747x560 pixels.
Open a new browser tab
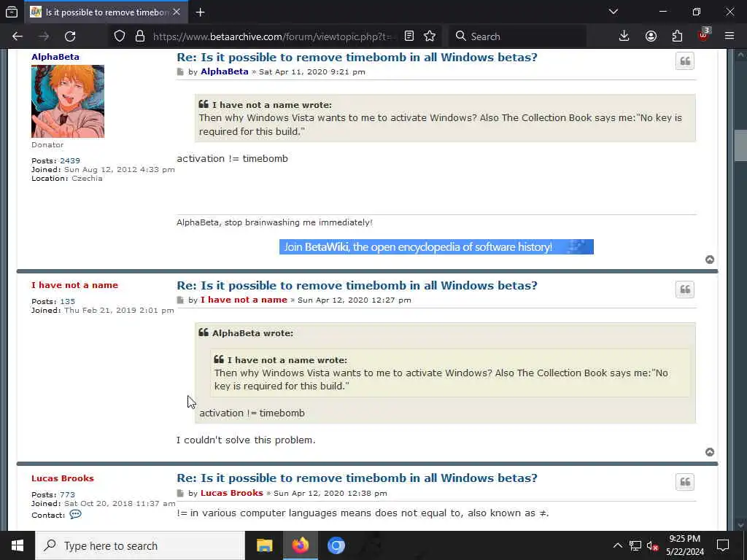point(200,12)
